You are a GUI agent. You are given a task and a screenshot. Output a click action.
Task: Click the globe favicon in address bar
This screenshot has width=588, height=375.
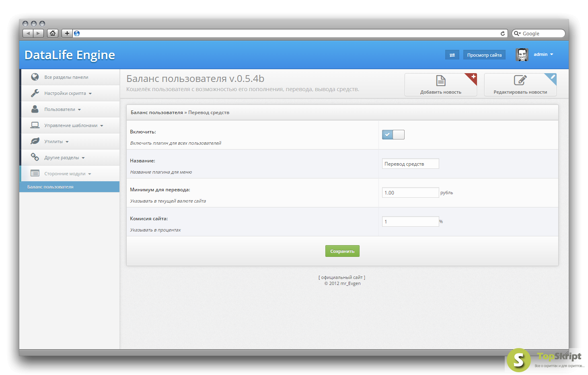77,33
